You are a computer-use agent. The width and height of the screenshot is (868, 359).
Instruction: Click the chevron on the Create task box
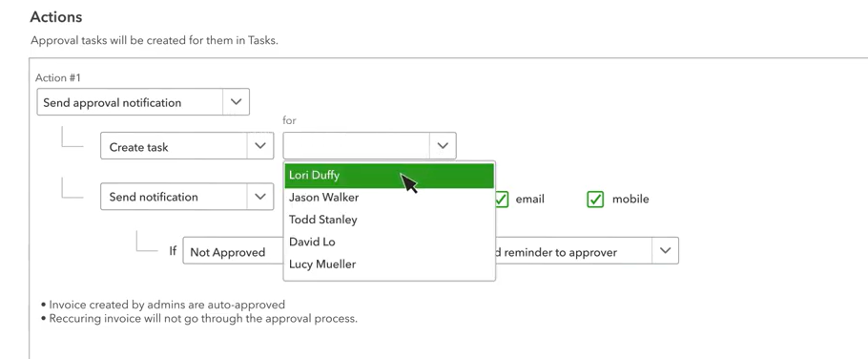click(x=259, y=146)
